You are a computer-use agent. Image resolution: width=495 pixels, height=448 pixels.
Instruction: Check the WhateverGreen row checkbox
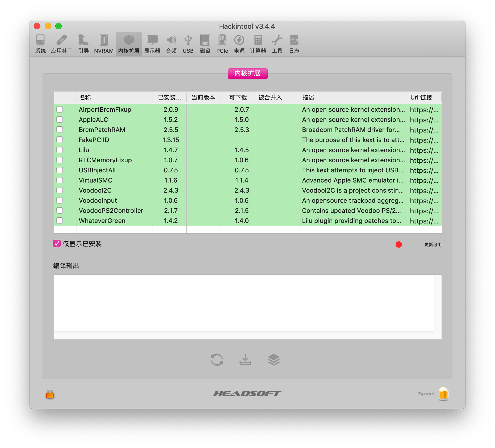pyautogui.click(x=60, y=221)
